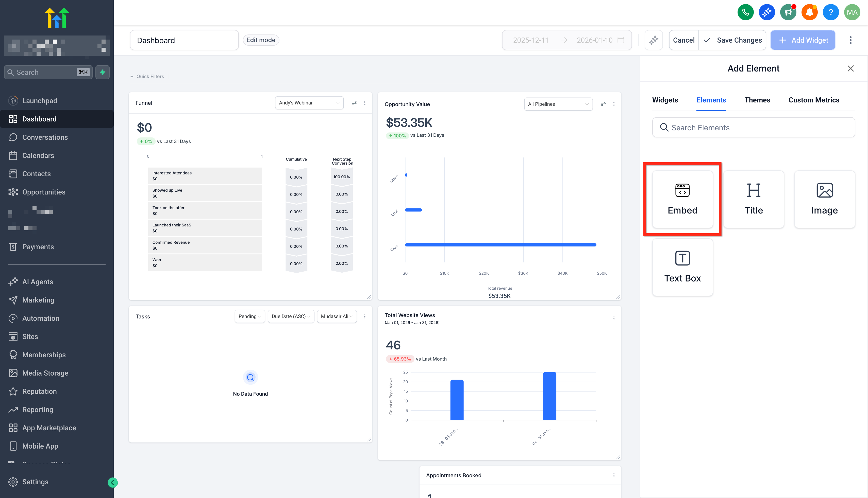
Task: Open Andy's Webinar pipeline dropdown
Action: tap(309, 103)
